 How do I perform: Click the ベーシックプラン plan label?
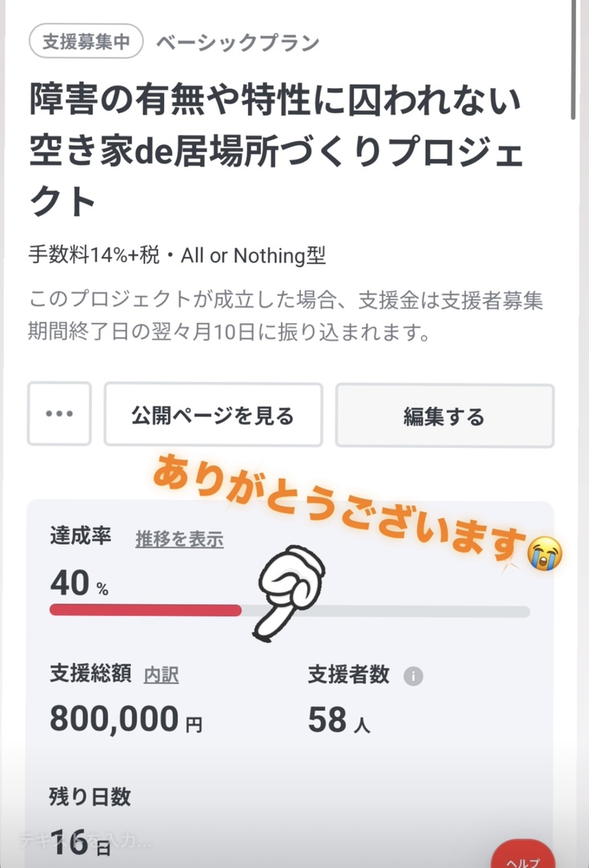tap(238, 42)
